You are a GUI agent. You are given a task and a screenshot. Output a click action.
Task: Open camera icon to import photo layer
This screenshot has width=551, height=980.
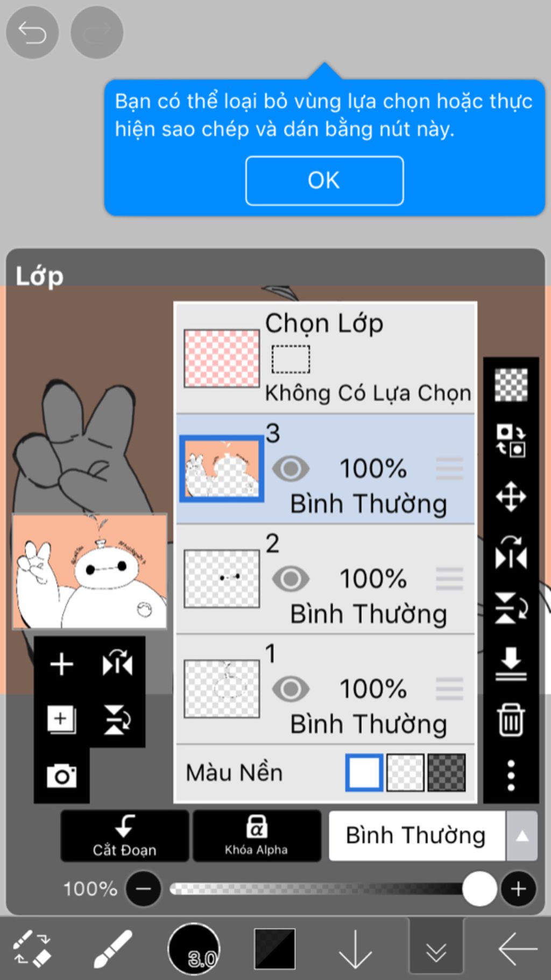(61, 775)
